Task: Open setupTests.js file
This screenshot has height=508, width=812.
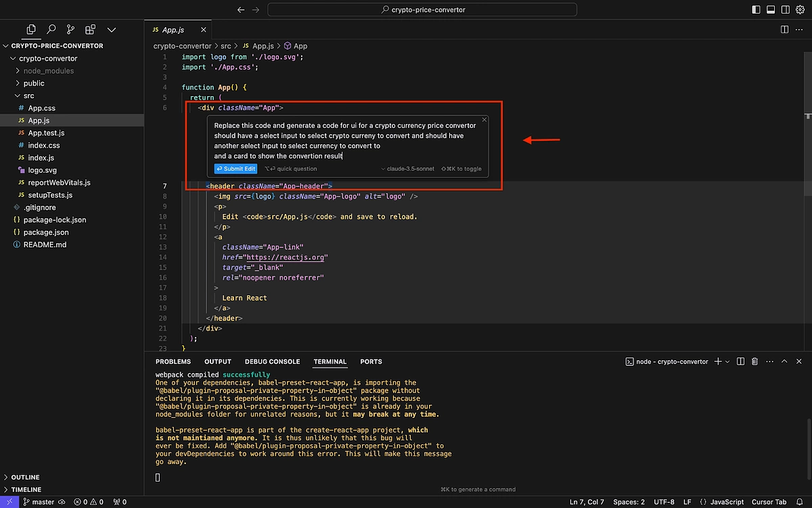Action: tap(50, 195)
